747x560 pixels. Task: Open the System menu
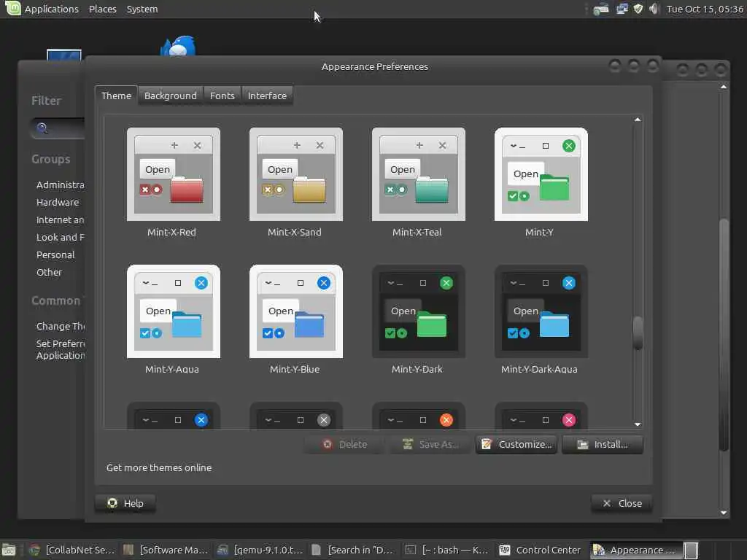click(142, 9)
